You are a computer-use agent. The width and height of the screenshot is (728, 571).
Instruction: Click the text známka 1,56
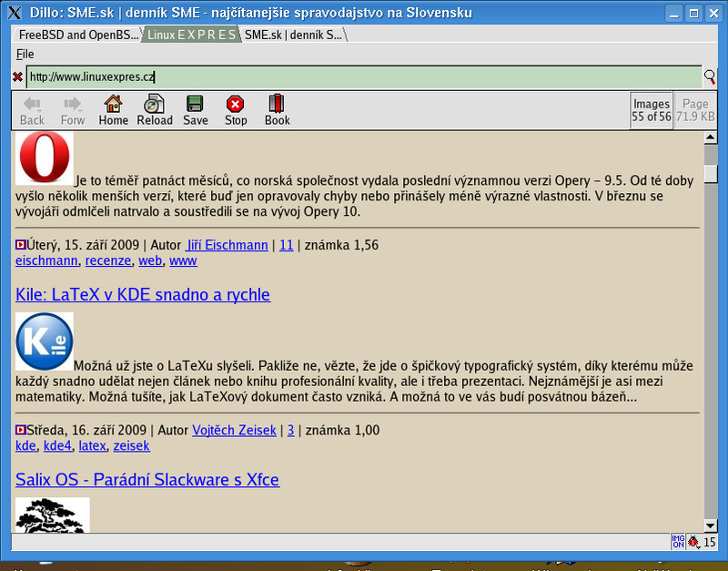click(342, 245)
